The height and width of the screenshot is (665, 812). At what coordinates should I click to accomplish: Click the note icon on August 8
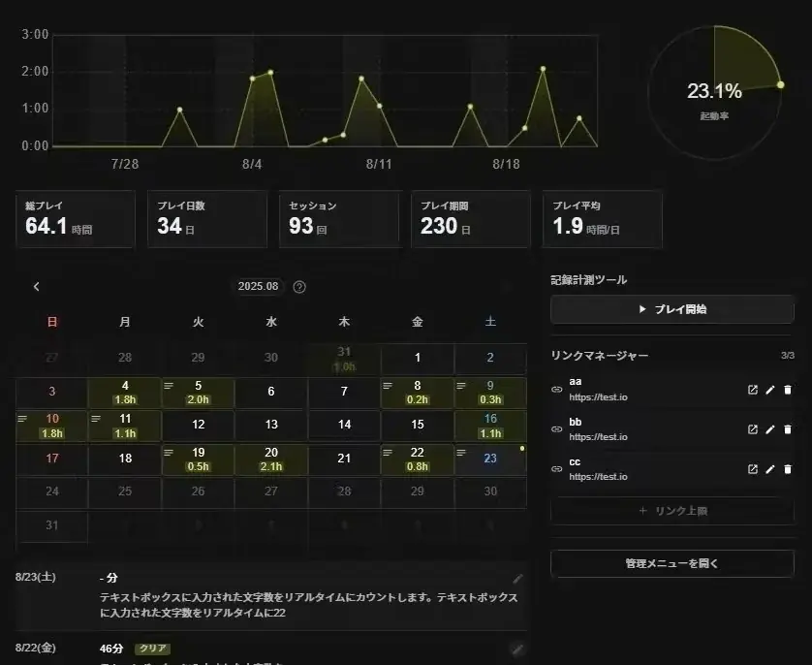pos(388,385)
